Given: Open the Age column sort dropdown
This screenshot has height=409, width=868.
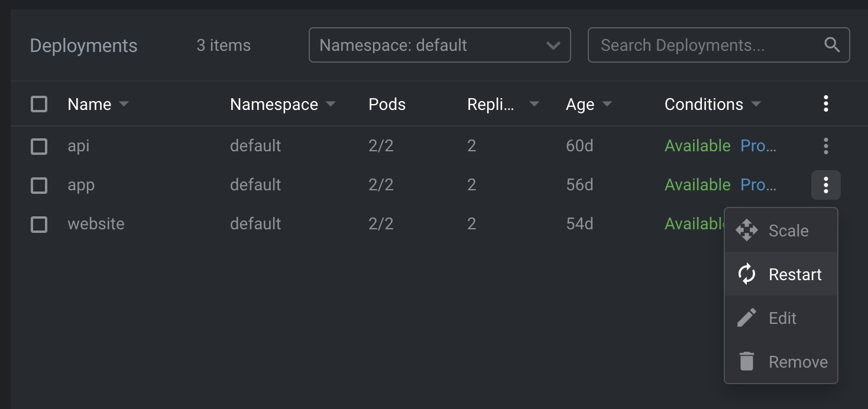Looking at the screenshot, I should pyautogui.click(x=607, y=104).
